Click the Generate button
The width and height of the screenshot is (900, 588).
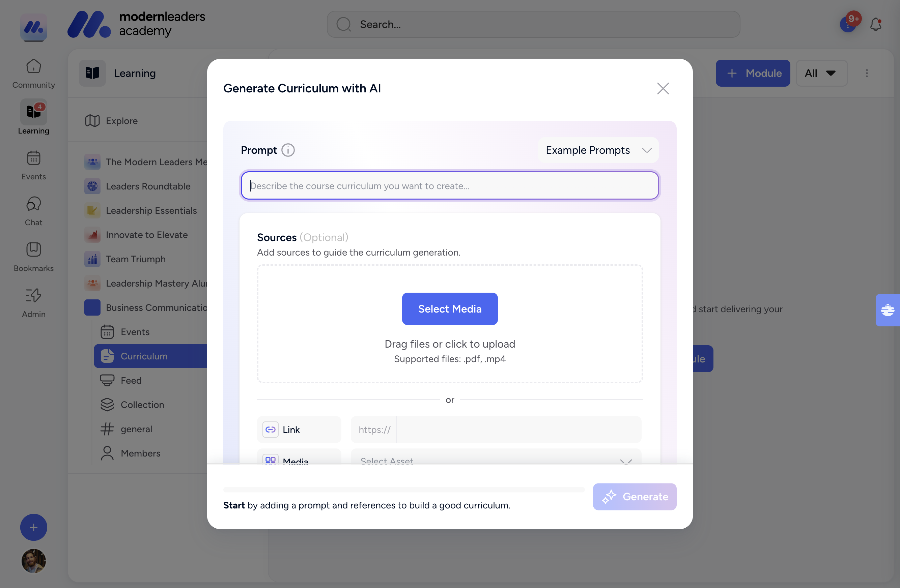coord(634,497)
